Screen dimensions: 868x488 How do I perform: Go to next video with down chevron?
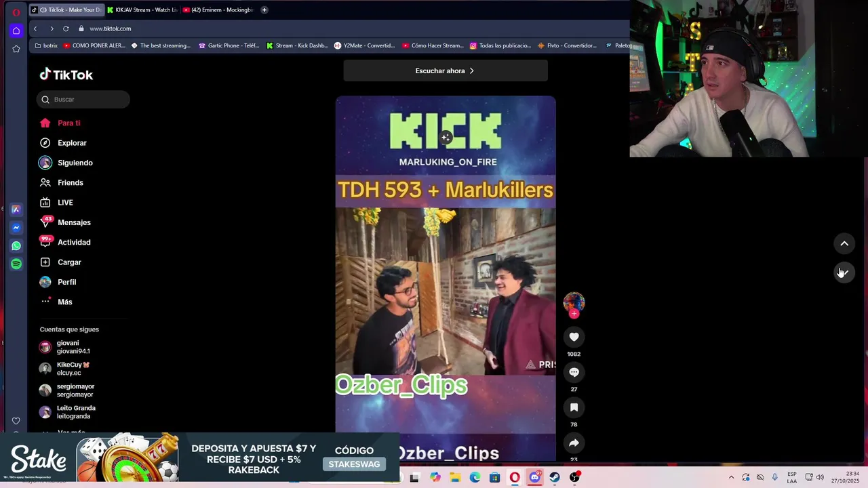[x=844, y=272]
